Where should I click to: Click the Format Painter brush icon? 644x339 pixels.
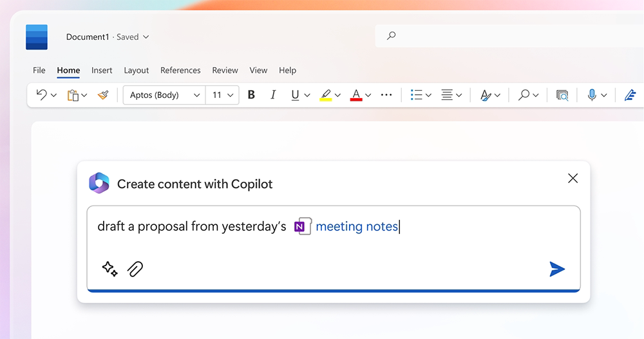(103, 95)
